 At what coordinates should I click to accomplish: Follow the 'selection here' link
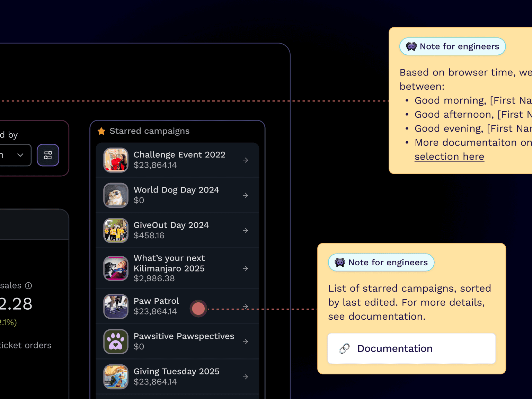[449, 157]
